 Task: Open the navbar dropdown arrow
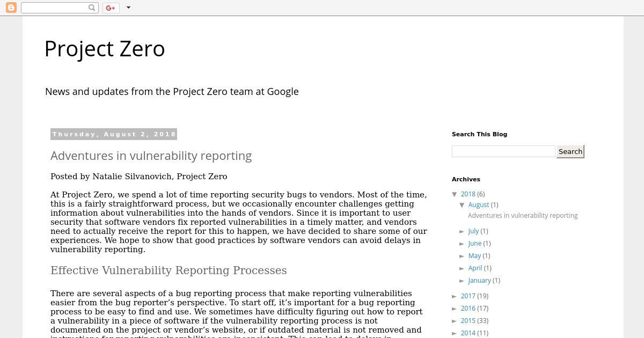click(x=128, y=8)
